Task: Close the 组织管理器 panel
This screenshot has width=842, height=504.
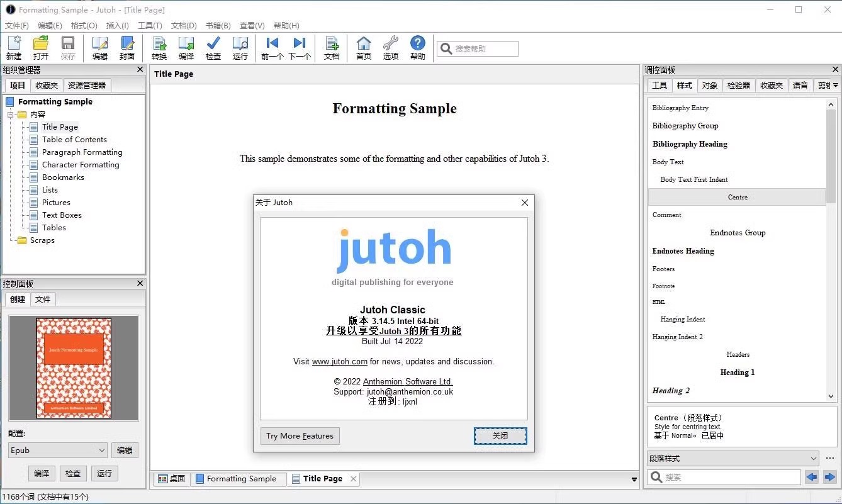Action: [x=140, y=70]
